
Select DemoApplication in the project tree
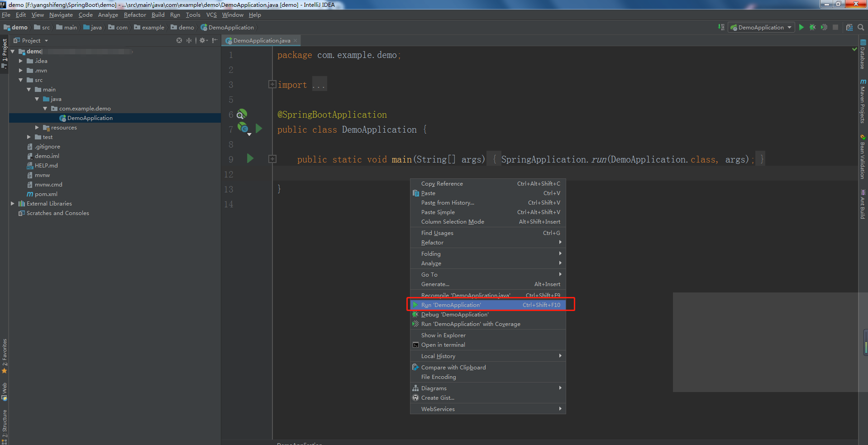pos(90,118)
